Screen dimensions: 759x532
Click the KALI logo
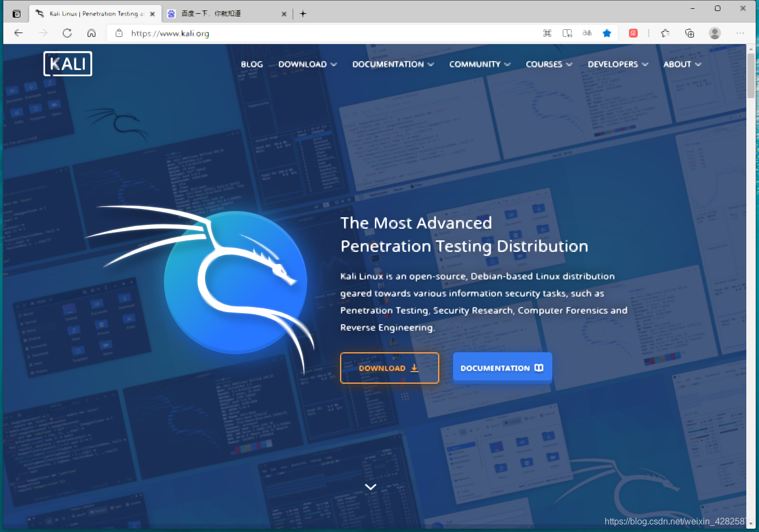tap(68, 64)
